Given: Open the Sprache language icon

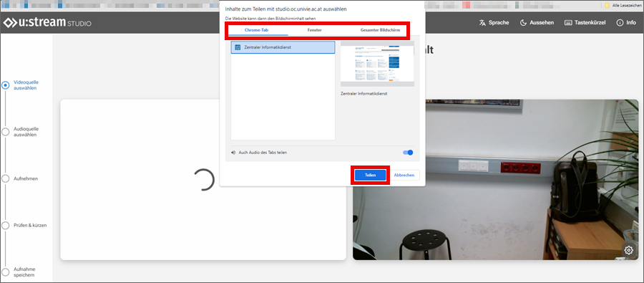Looking at the screenshot, I should pos(482,23).
